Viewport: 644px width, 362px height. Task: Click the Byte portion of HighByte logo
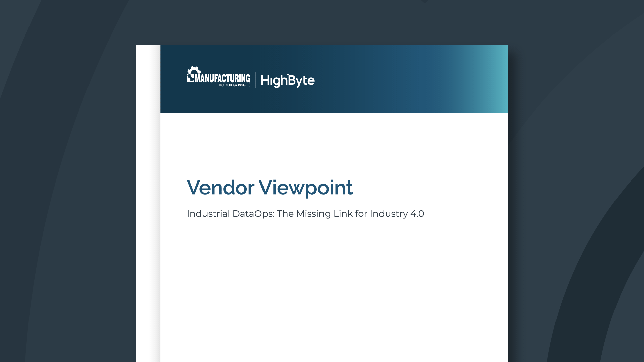pyautogui.click(x=301, y=80)
